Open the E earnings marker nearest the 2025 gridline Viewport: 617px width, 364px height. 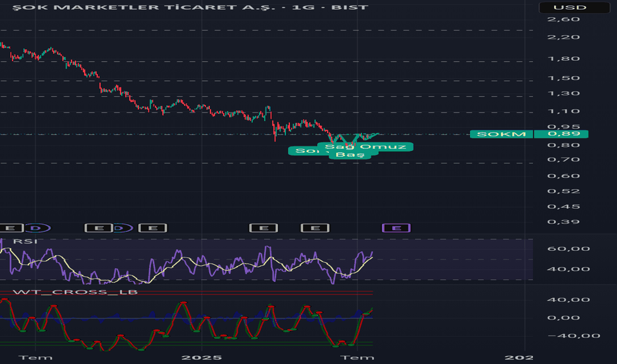(153, 228)
